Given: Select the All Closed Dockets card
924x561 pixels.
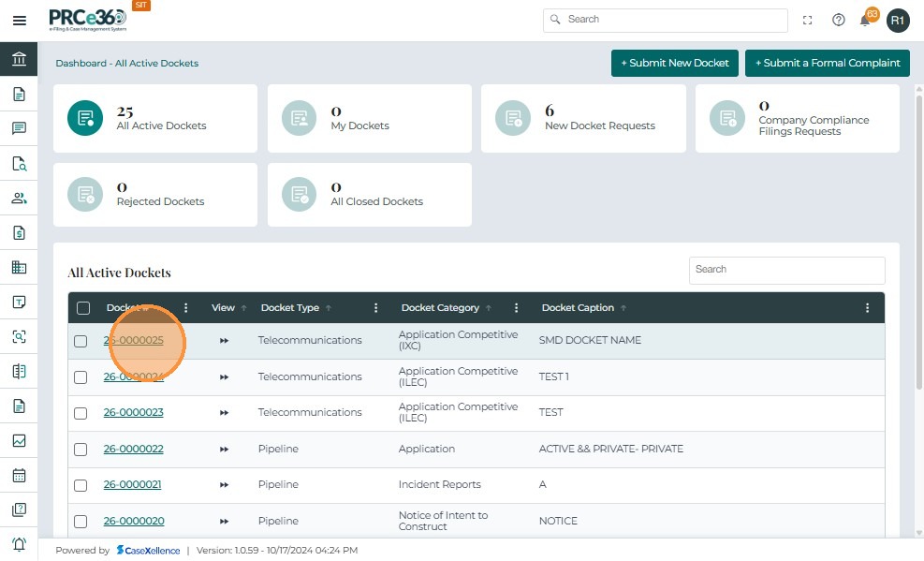Looking at the screenshot, I should pos(369,194).
